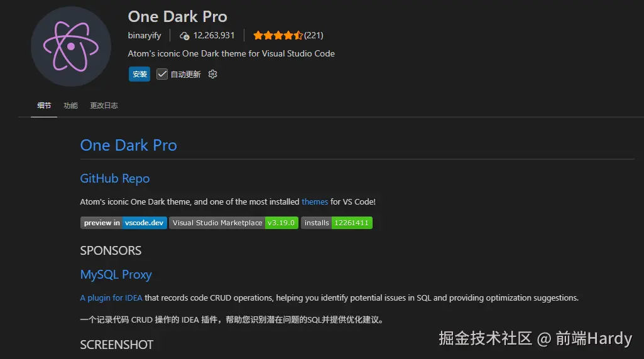Switch to the 细节 tab
The image size is (644, 359).
tap(44, 105)
